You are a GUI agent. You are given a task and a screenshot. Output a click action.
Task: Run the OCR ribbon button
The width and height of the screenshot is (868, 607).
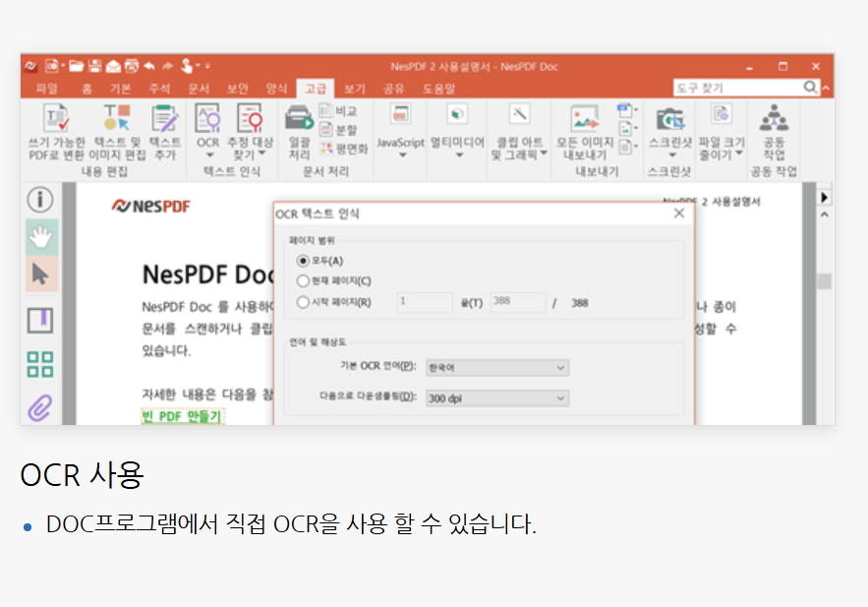208,131
